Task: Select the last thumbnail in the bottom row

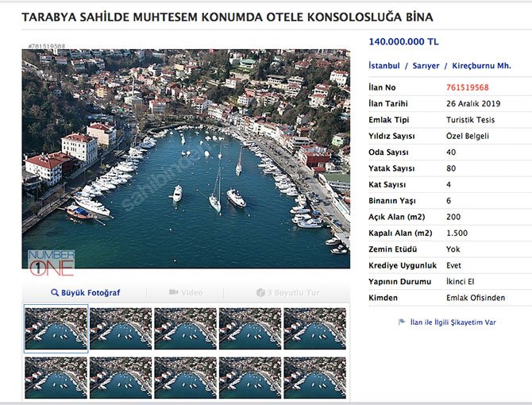Action: click(x=315, y=378)
